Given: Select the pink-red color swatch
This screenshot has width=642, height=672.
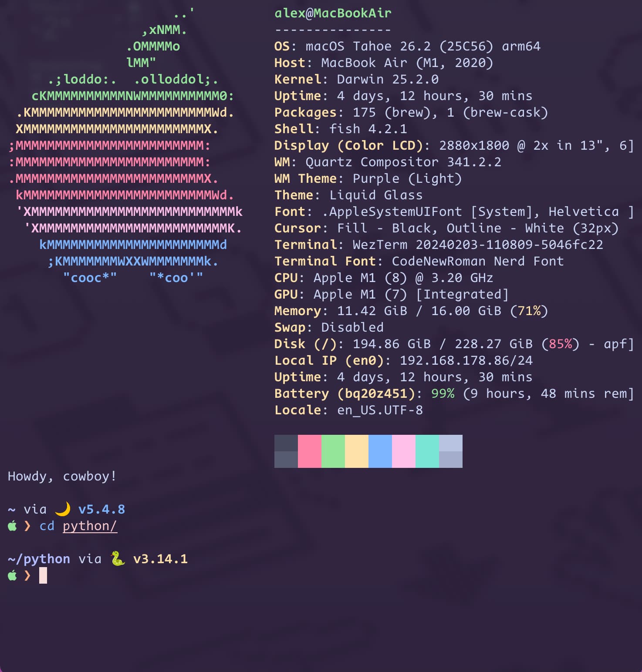Looking at the screenshot, I should pos(309,451).
